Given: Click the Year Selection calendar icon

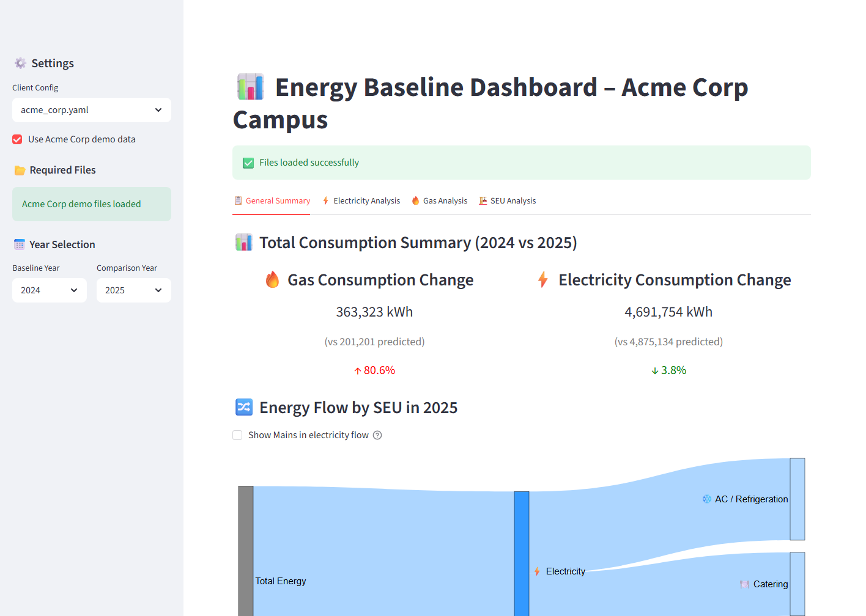Looking at the screenshot, I should click(20, 244).
